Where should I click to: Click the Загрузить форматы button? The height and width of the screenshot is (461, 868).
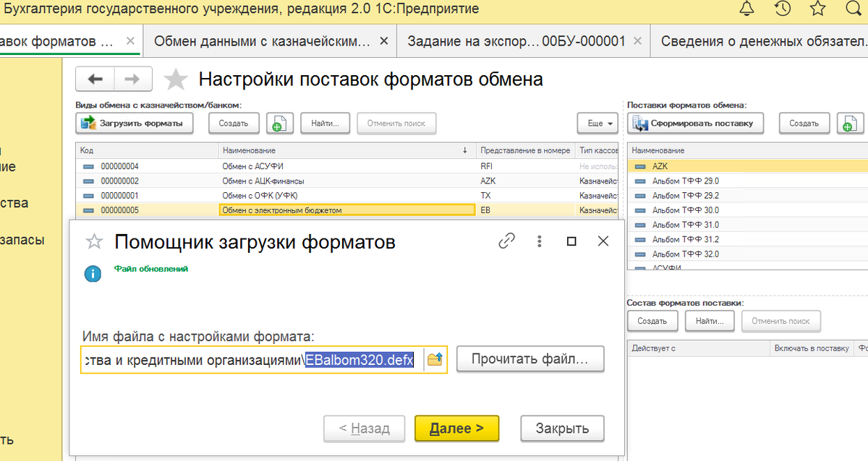[x=135, y=124]
